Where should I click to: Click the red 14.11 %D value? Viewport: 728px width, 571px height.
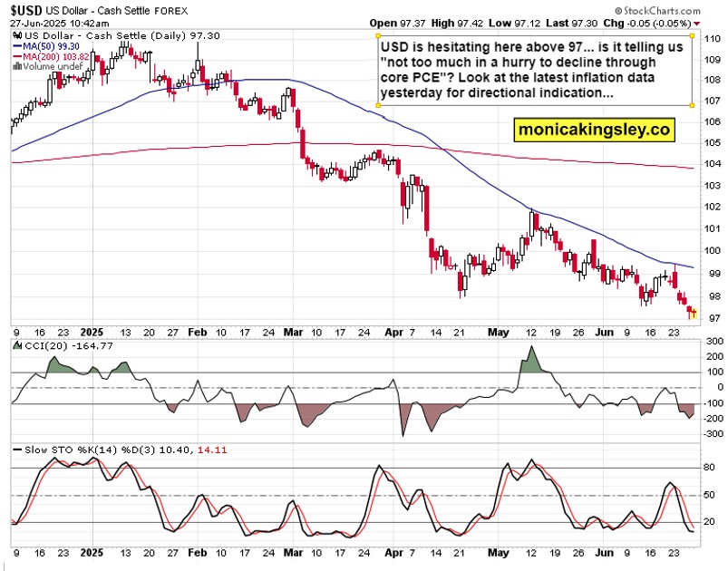click(212, 450)
